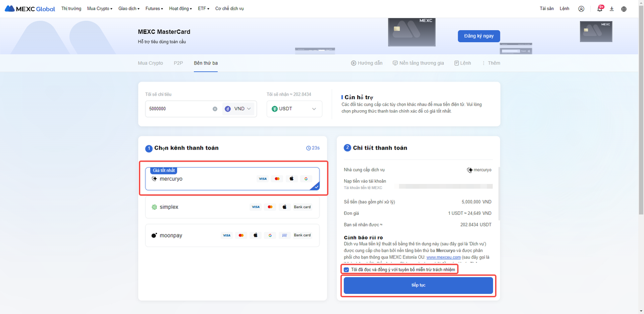Viewport: 644px width, 314px height.
Task: Open the language globe icon
Action: pos(624,9)
